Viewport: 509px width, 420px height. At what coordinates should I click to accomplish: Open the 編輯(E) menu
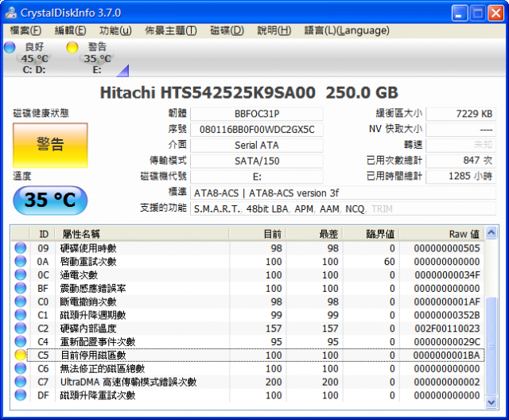pyautogui.click(x=70, y=30)
